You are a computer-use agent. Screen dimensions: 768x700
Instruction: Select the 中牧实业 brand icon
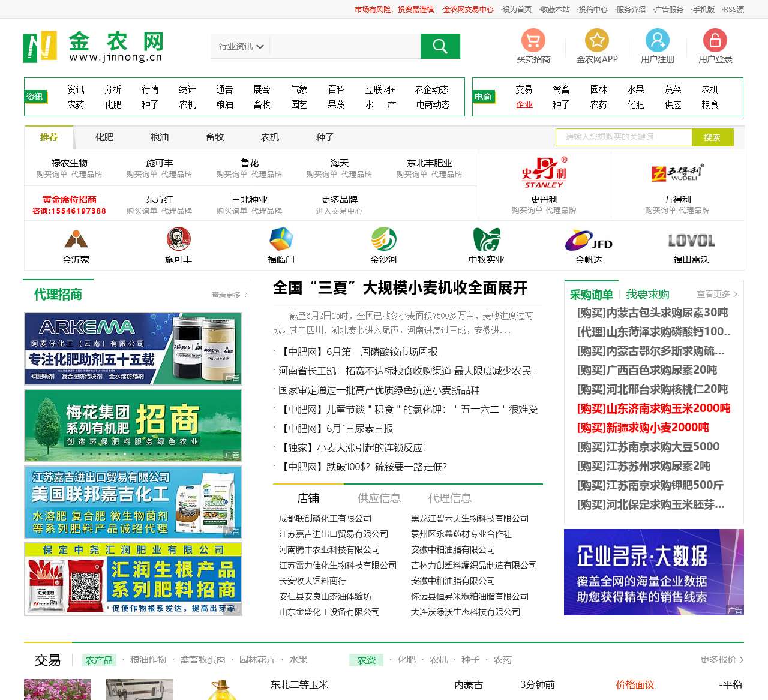487,239
